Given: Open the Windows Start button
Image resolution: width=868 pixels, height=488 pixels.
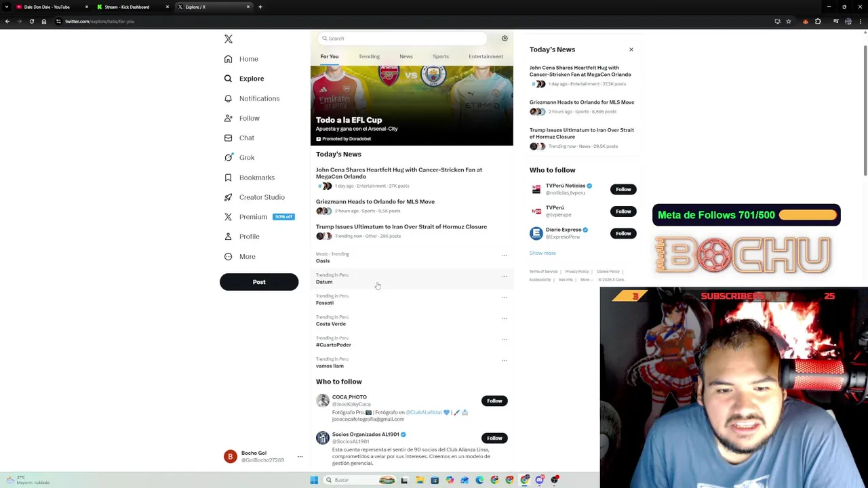Looking at the screenshot, I should pyautogui.click(x=314, y=480).
